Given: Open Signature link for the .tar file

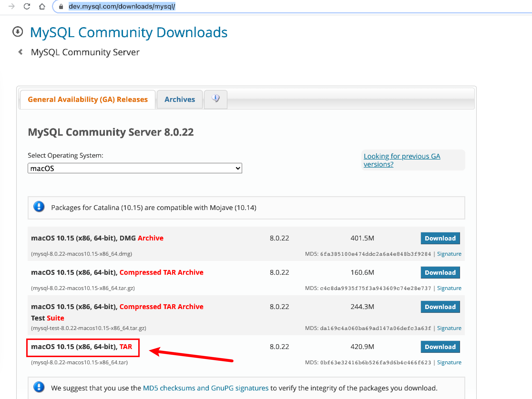Looking at the screenshot, I should [449, 363].
